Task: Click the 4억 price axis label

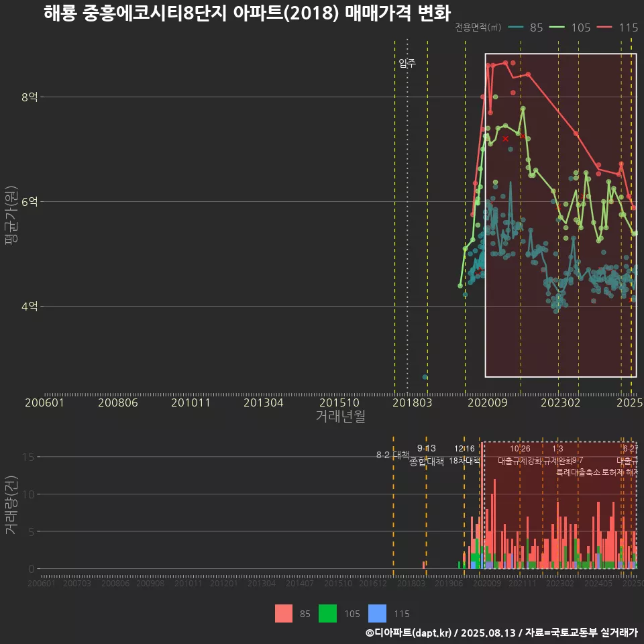Action: (x=30, y=306)
